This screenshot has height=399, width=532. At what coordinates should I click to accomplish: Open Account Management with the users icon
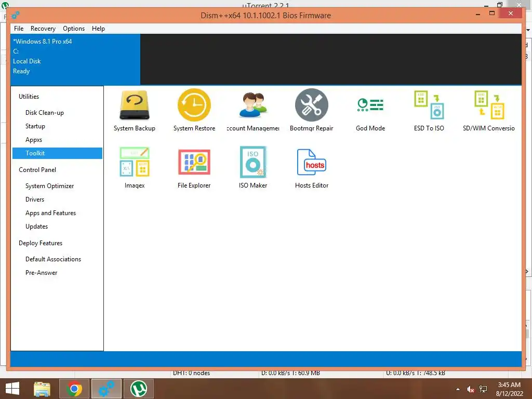(253, 111)
